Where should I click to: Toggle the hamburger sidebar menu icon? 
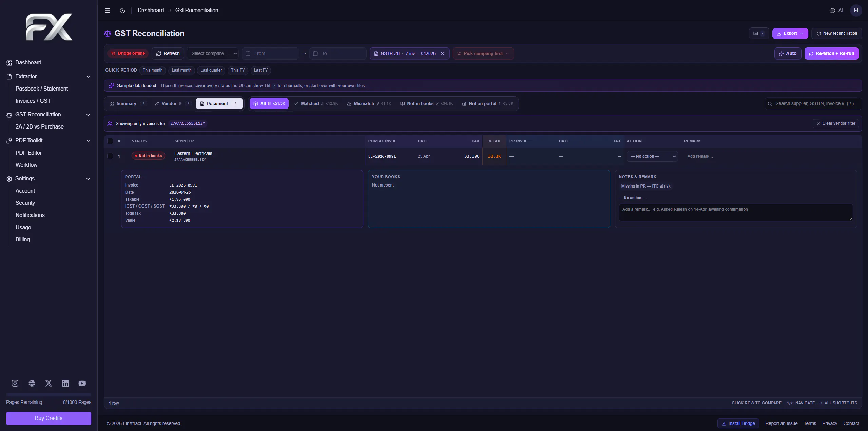[108, 11]
